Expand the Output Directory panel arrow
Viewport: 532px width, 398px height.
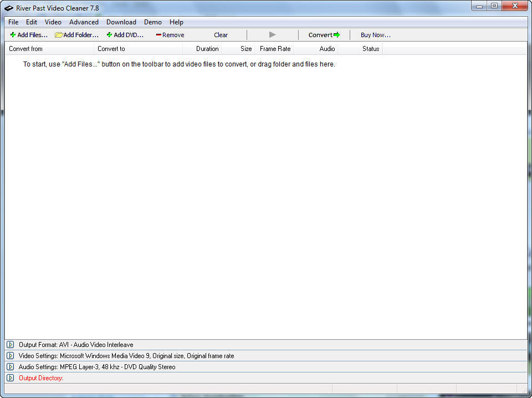pos(10,378)
